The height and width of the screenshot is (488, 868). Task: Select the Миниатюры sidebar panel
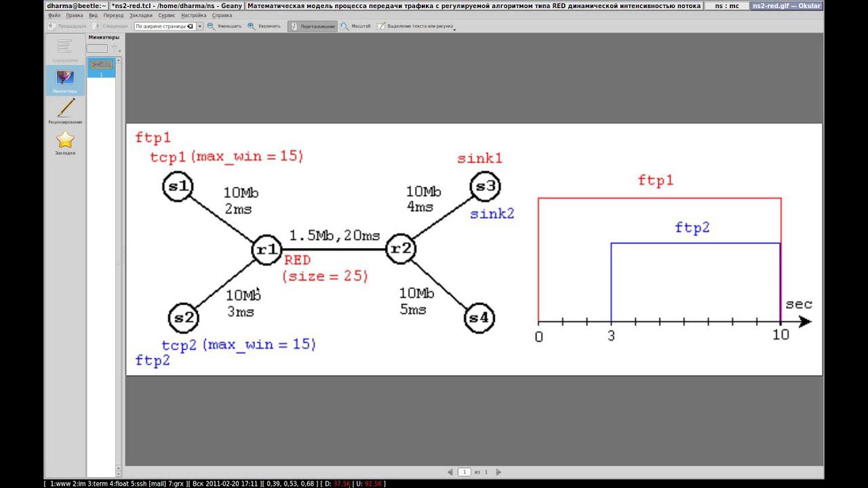tap(65, 81)
